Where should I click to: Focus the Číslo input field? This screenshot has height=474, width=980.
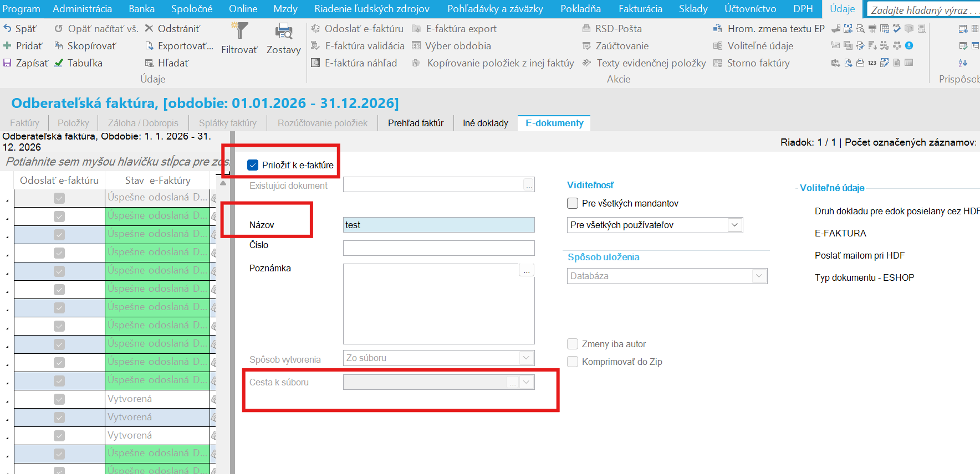tap(439, 248)
